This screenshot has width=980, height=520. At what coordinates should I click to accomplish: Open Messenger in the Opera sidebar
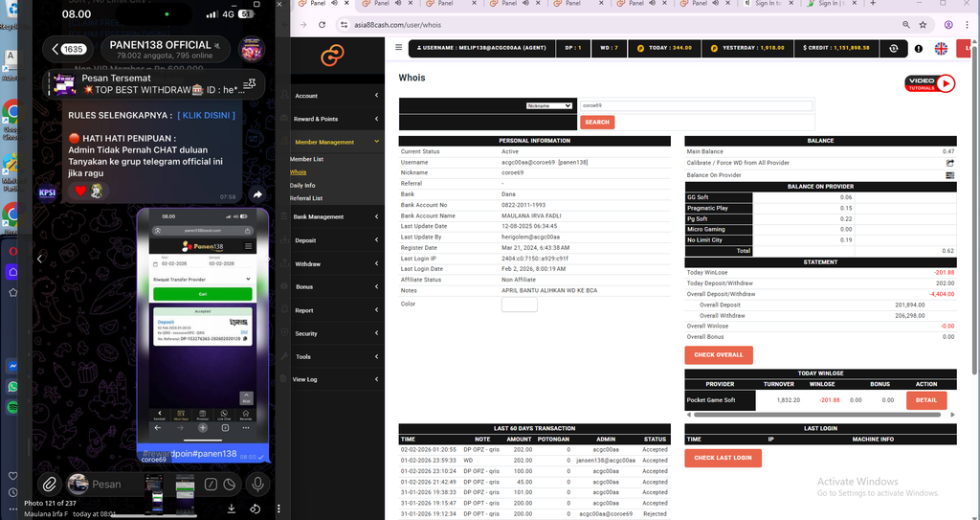(x=13, y=367)
